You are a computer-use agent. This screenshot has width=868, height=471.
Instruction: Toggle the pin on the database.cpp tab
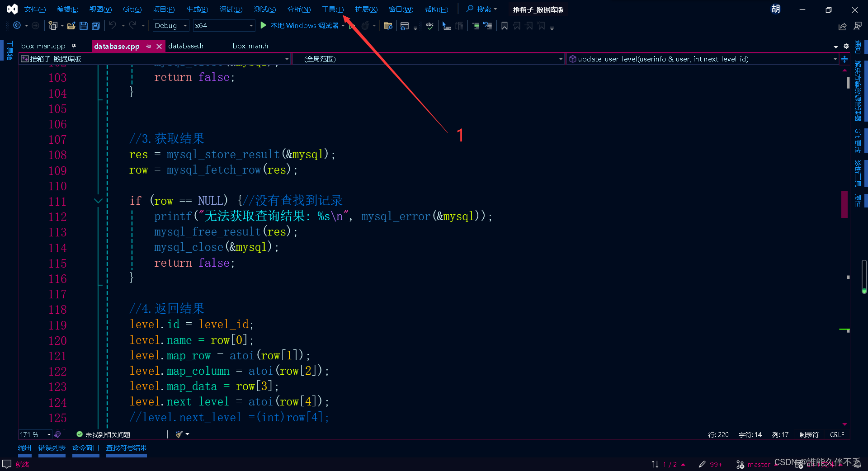pos(148,46)
